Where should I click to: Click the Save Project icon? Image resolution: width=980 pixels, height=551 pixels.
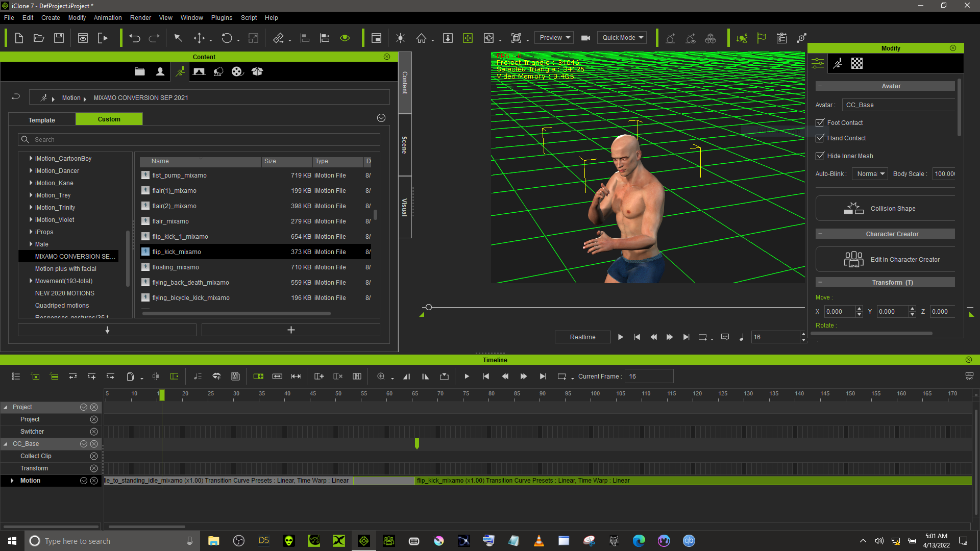[x=59, y=38]
